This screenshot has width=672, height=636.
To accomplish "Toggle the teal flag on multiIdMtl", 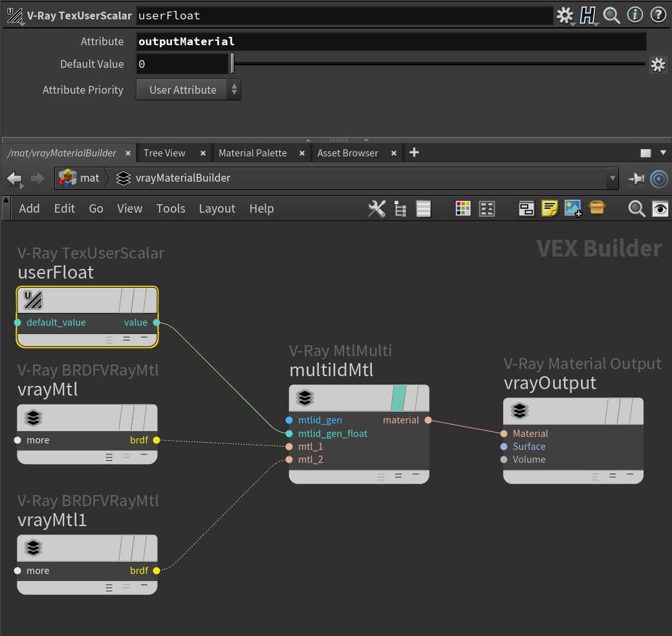I will 398,398.
